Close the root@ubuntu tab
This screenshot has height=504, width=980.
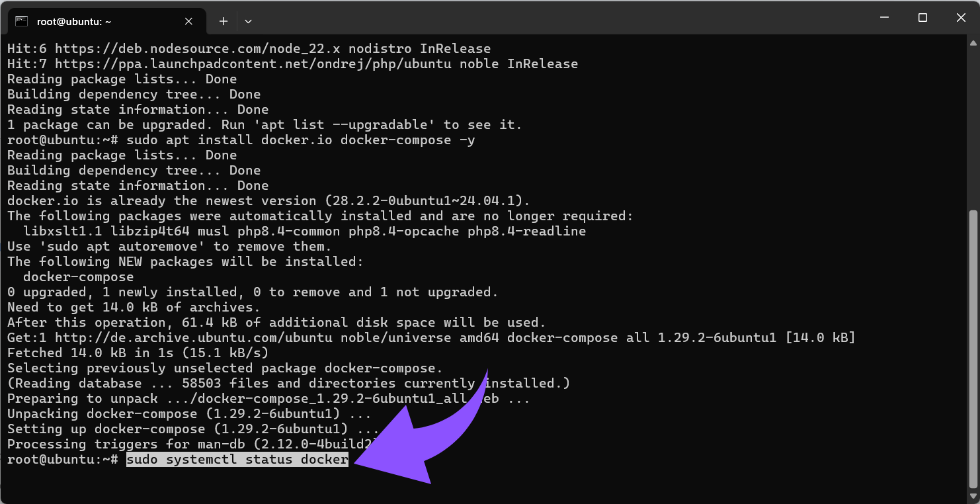(188, 21)
